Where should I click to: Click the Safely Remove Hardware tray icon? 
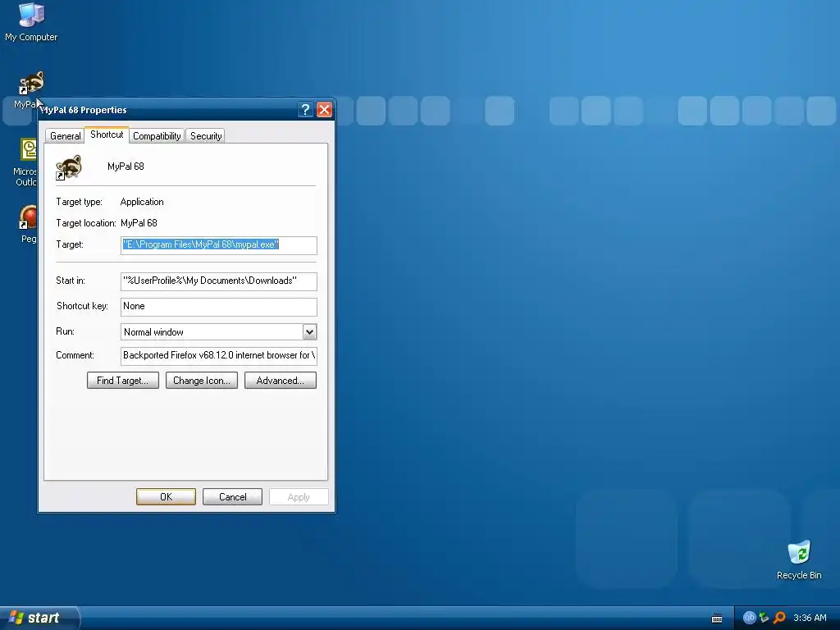[764, 618]
